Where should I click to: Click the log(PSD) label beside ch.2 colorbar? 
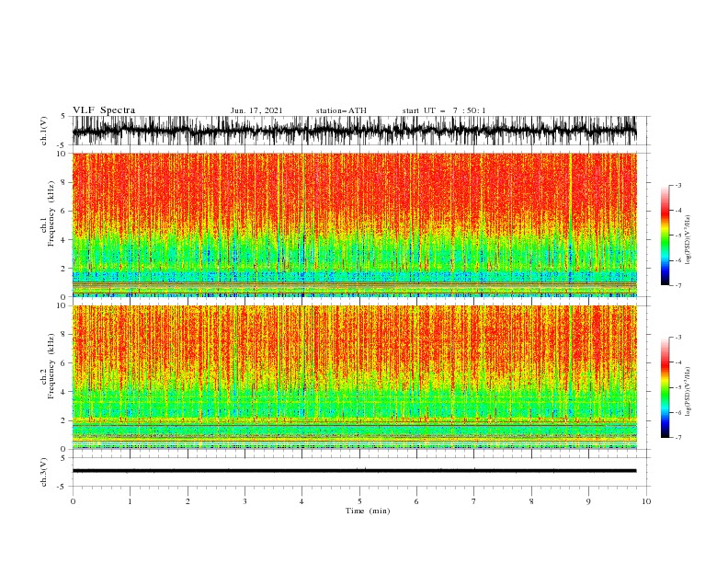pyautogui.click(x=688, y=392)
